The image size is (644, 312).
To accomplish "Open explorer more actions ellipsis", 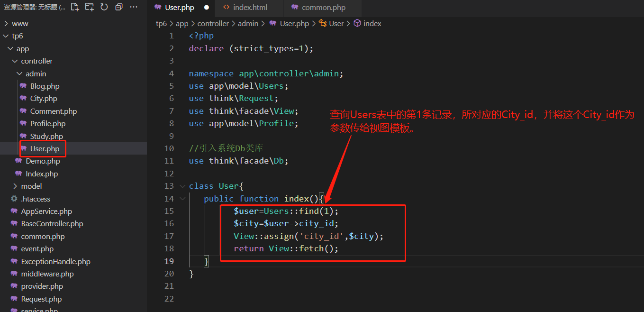I will pyautogui.click(x=134, y=7).
